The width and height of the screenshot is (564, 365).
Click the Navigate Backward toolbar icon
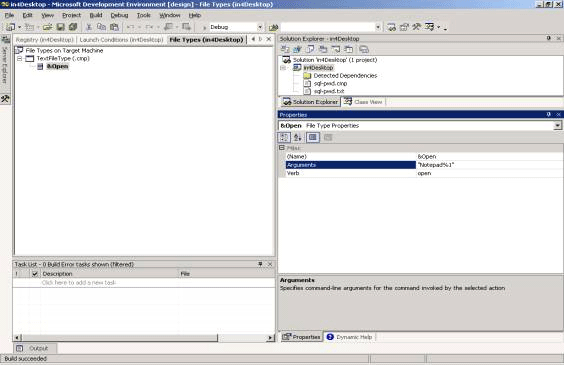(x=168, y=27)
